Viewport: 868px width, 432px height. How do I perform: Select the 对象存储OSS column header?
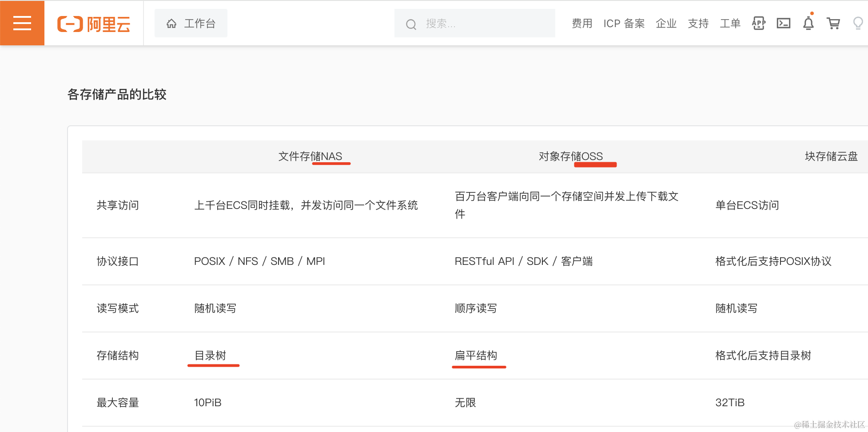coord(571,156)
